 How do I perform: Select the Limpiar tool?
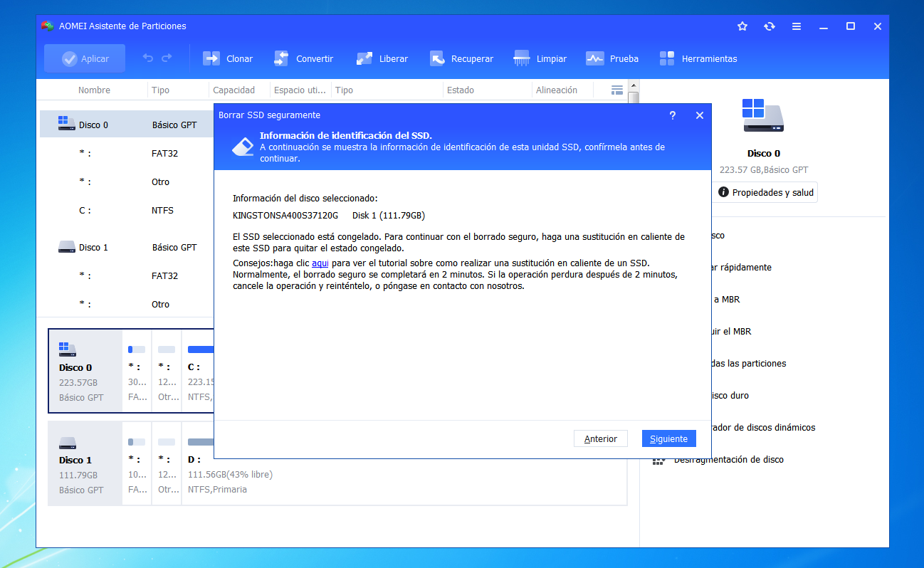tap(540, 58)
